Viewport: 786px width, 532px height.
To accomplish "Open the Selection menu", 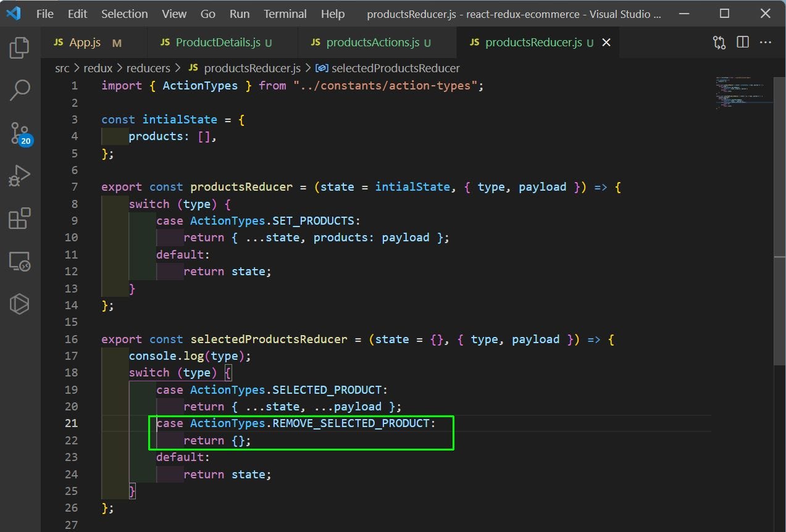I will (125, 14).
